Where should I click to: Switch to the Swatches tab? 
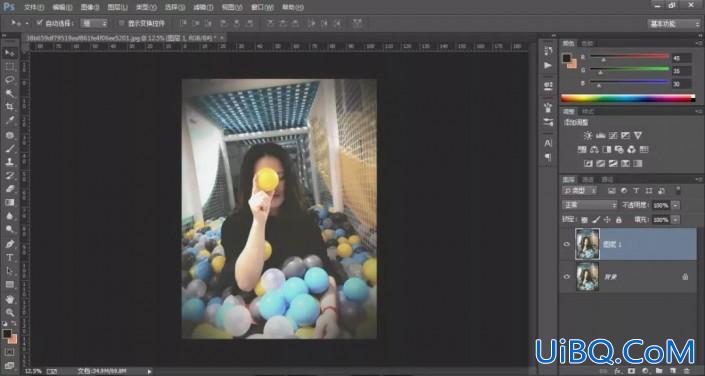point(587,44)
